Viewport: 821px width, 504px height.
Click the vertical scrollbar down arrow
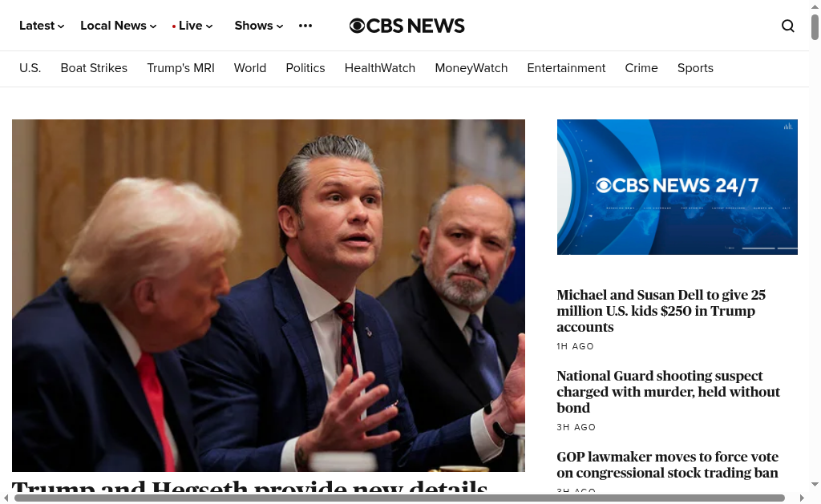tap(815, 484)
